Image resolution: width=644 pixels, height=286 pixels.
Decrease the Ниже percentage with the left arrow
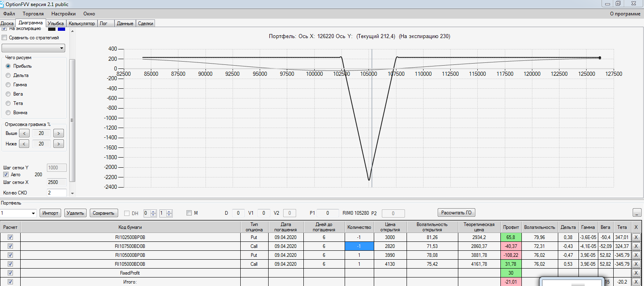point(24,144)
